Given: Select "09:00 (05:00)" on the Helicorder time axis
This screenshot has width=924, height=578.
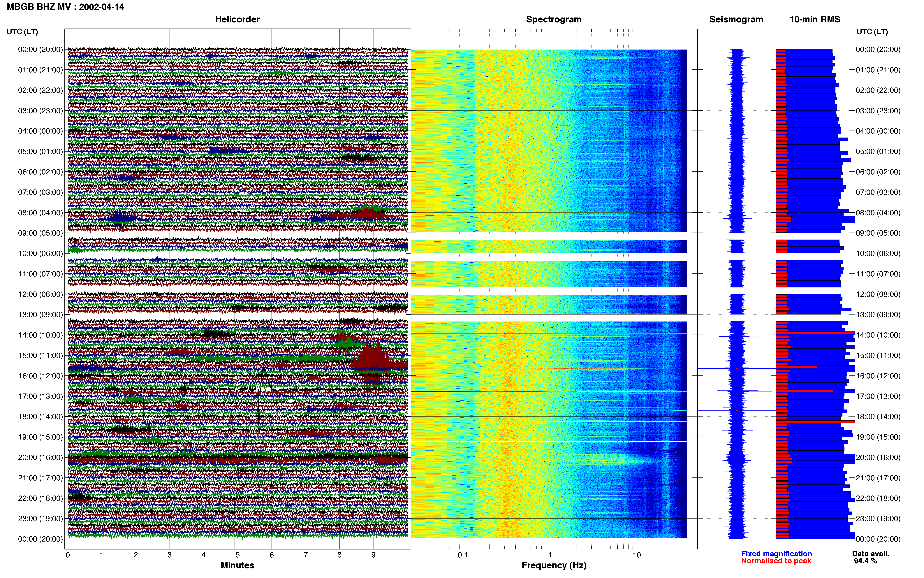Looking at the screenshot, I should [x=41, y=233].
